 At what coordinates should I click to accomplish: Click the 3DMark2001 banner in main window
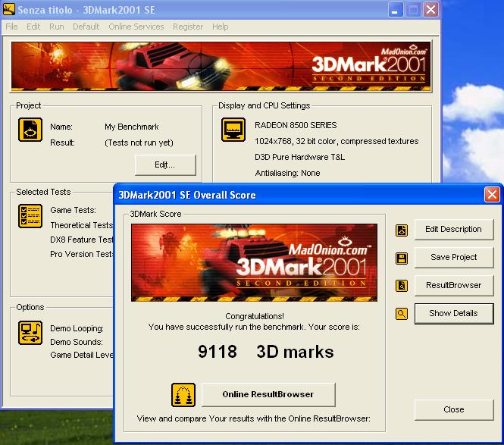coord(221,66)
